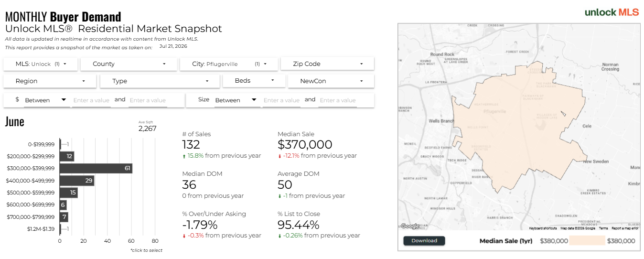Click the price minimum value field
Screen dimensions: 644x259
pyautogui.click(x=91, y=100)
